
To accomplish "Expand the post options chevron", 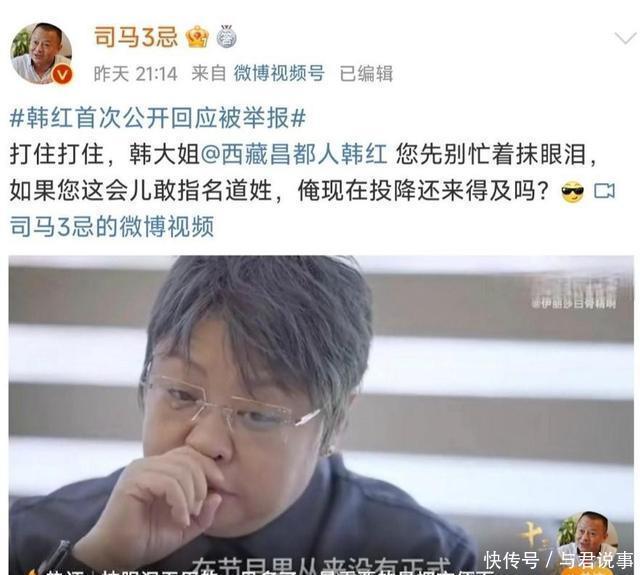I will [x=625, y=39].
